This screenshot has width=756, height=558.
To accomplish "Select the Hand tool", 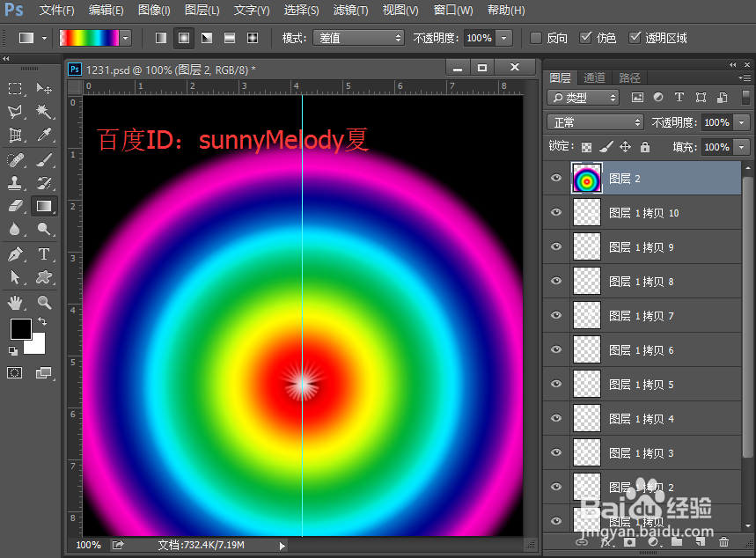I will pyautogui.click(x=15, y=303).
